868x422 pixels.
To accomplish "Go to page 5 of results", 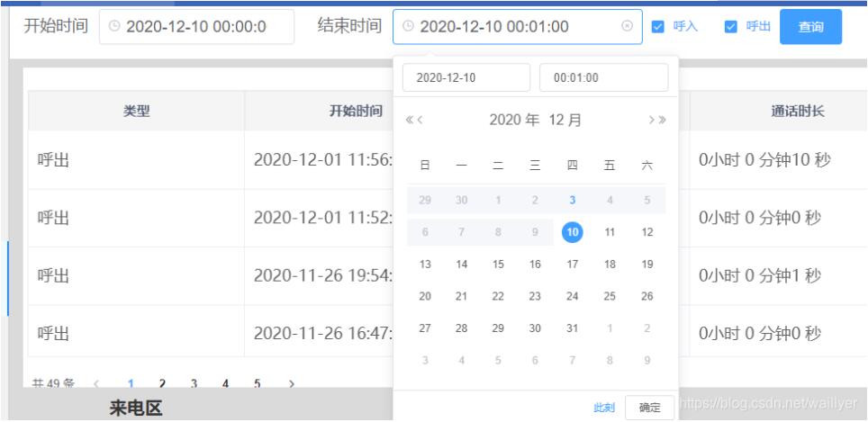I will click(x=257, y=384).
